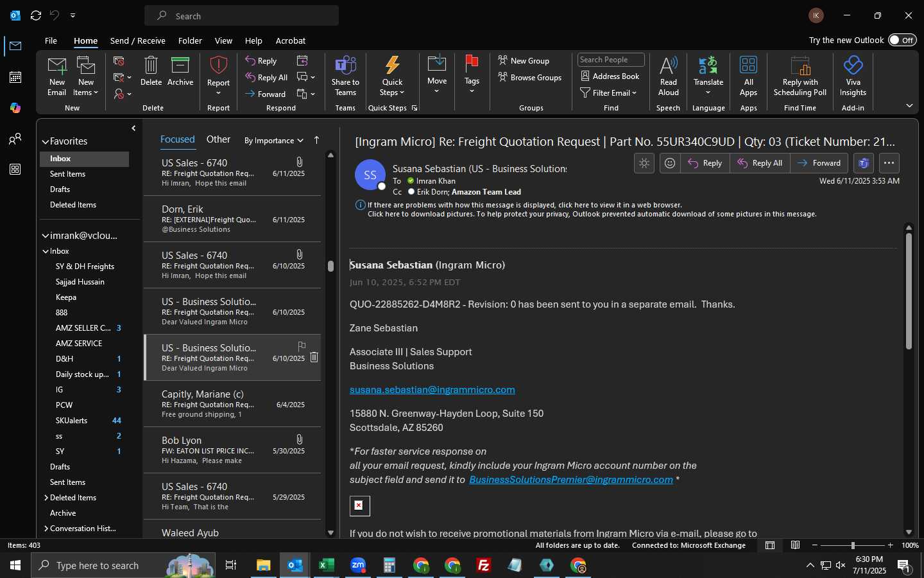Delete the hovered US - Business Solutions email
The image size is (924, 578).
[x=314, y=357]
